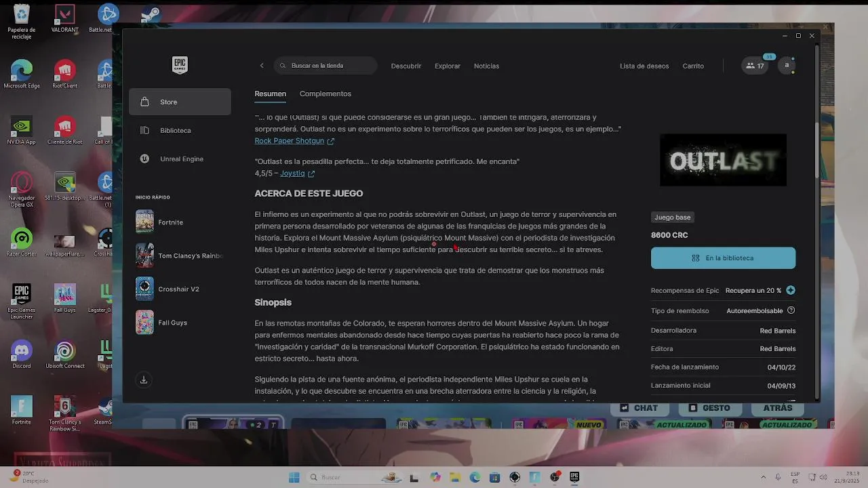Open Epic Games Launcher desktop shortcut
This screenshot has width=868, height=488.
coord(22,301)
